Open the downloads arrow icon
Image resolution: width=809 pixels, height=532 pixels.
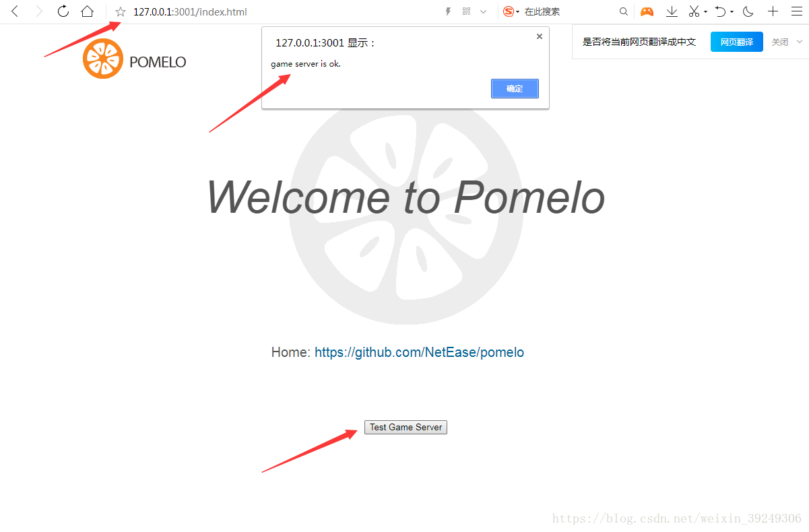672,11
